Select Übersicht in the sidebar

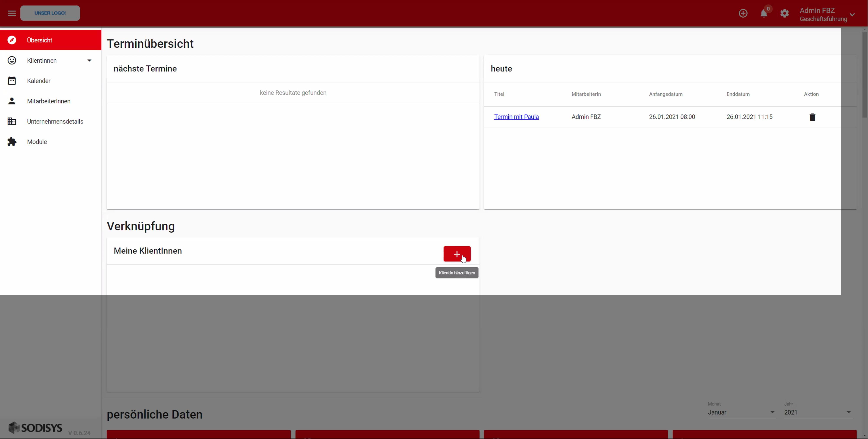click(x=51, y=40)
